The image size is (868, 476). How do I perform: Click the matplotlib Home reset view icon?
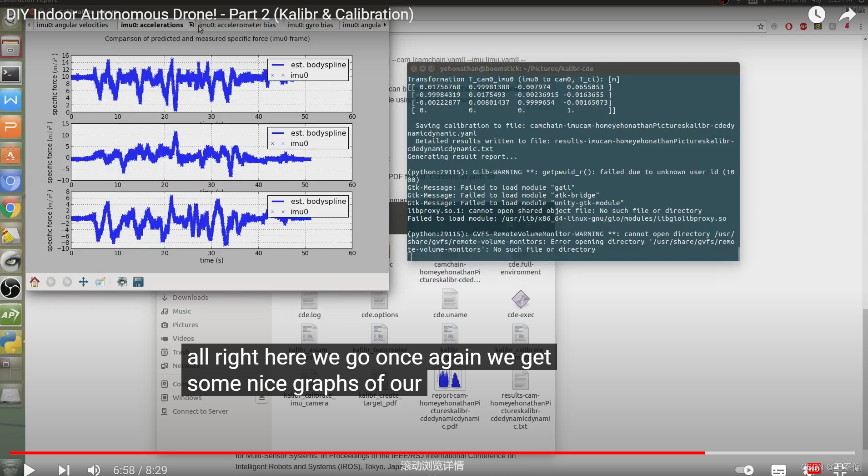[x=35, y=282]
